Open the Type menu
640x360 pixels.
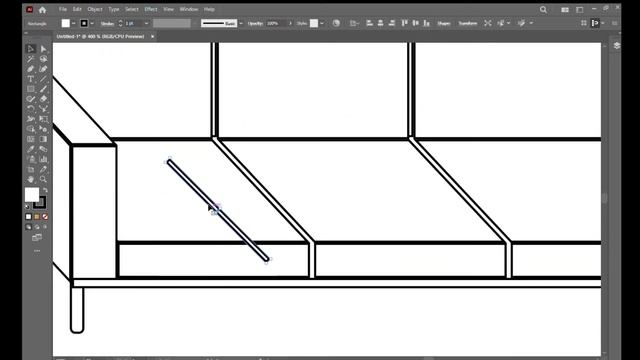point(113,9)
